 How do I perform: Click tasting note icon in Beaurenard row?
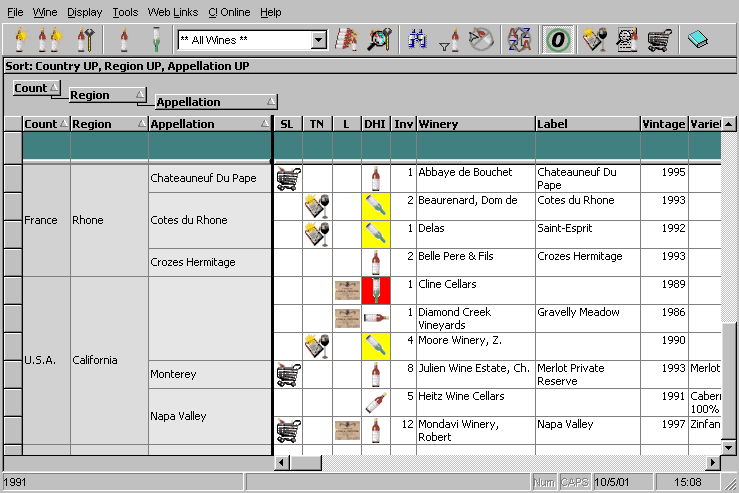tap(317, 206)
